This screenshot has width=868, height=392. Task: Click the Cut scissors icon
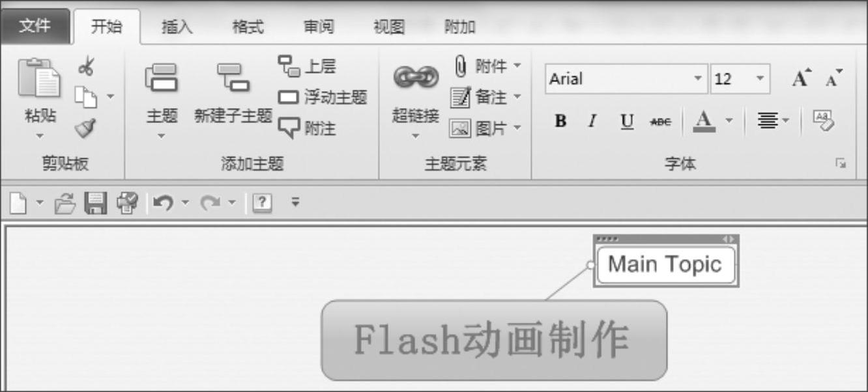[86, 66]
